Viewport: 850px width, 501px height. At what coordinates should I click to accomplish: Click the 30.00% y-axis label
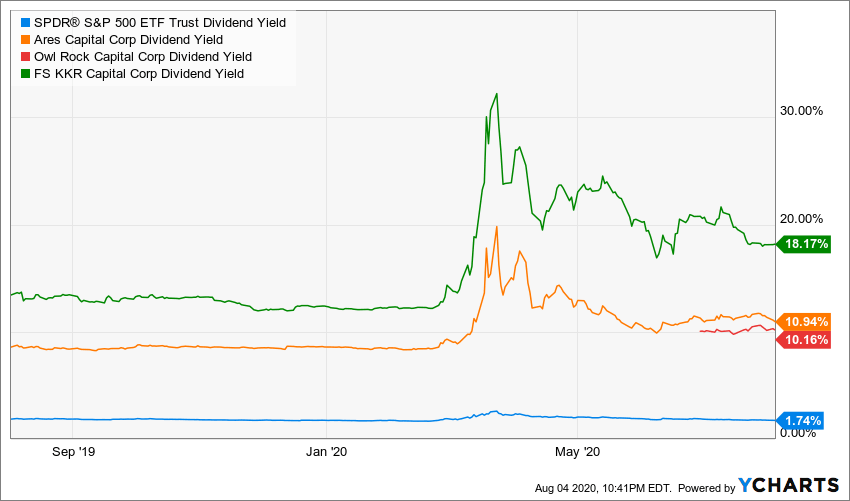pyautogui.click(x=802, y=111)
